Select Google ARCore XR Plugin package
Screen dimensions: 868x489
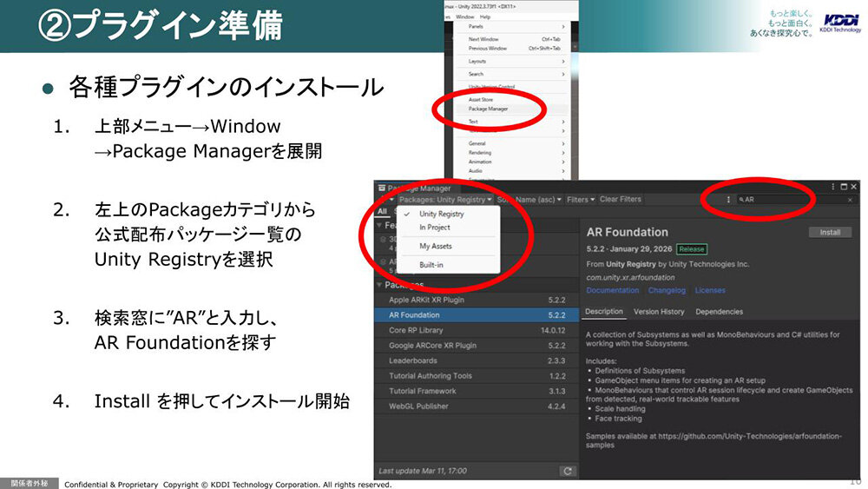click(432, 345)
